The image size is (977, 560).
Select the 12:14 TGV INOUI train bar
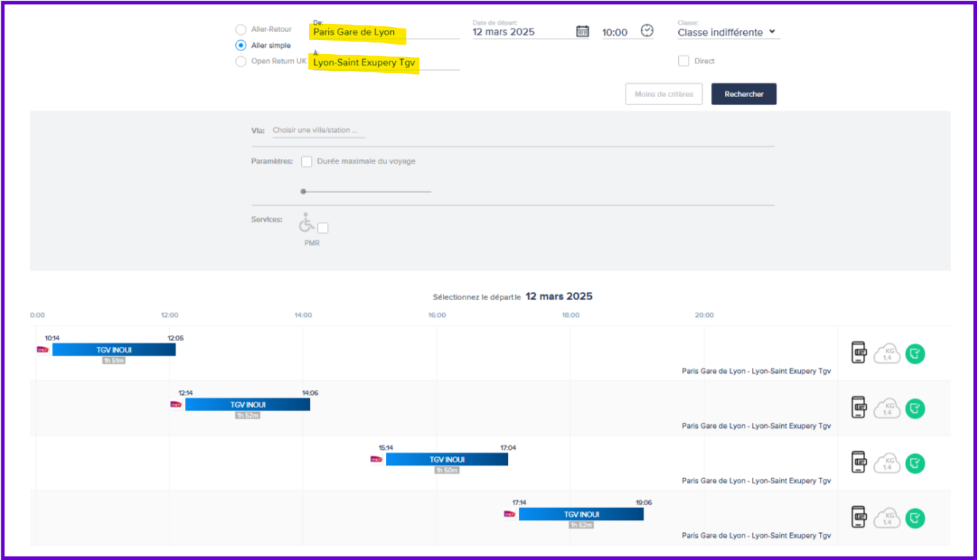coord(247,404)
